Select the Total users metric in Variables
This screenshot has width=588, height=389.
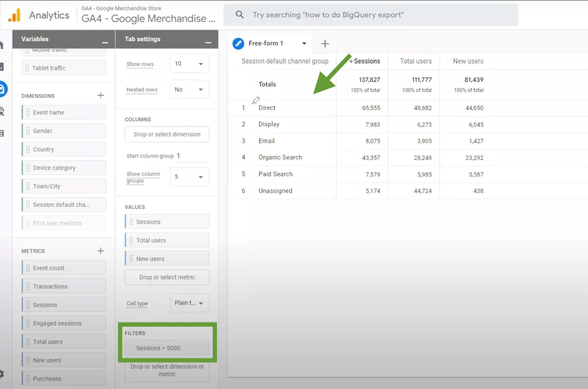64,341
